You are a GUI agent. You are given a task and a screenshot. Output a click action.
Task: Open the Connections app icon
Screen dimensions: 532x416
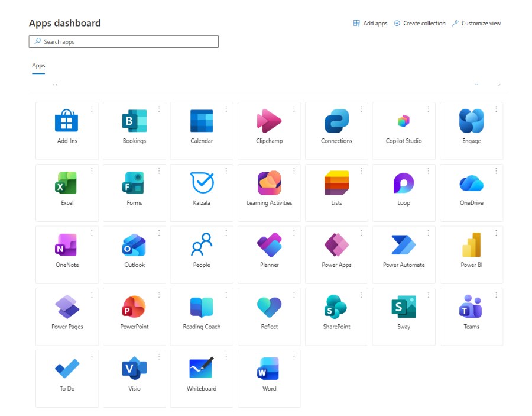[x=336, y=121]
